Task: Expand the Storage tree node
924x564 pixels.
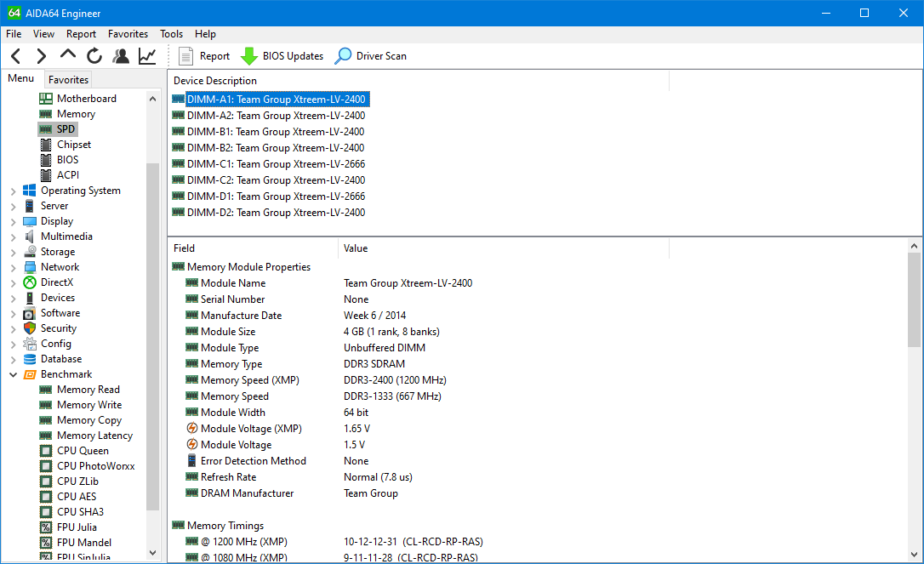Action: tap(13, 253)
